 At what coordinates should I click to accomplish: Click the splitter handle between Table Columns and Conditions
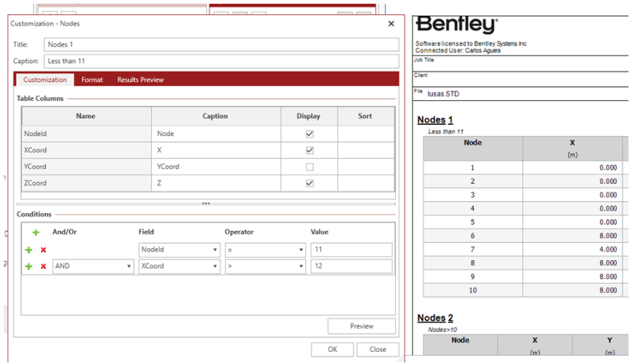[x=206, y=203]
